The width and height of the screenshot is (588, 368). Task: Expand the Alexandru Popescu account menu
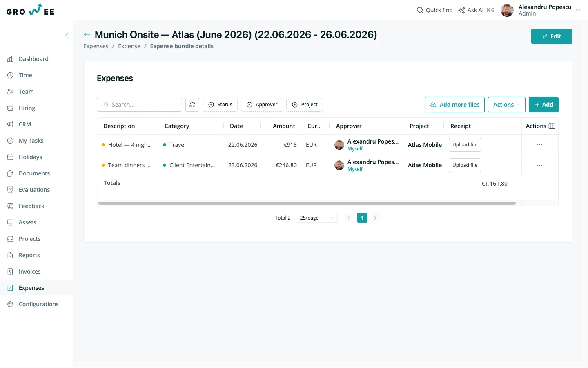tap(578, 10)
